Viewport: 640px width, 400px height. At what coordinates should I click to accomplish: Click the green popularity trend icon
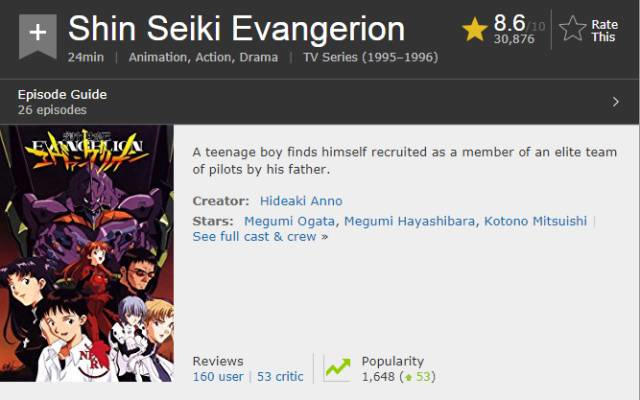(337, 368)
